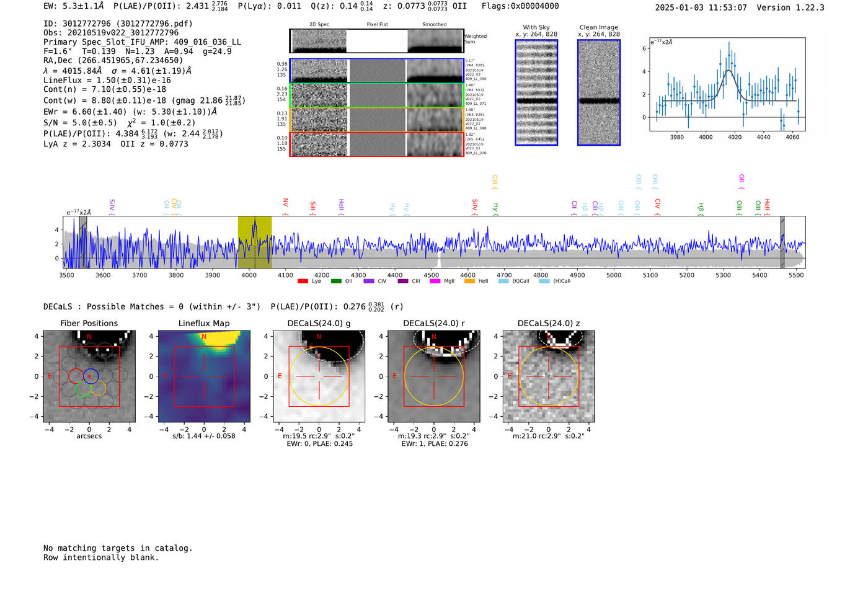Select the orange-bordered 2D spectrum row

tap(377, 120)
